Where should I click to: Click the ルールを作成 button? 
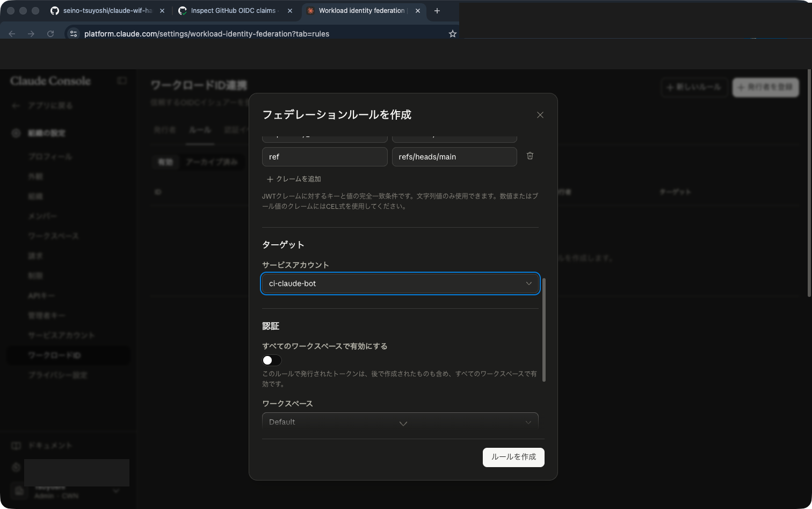[x=513, y=457]
